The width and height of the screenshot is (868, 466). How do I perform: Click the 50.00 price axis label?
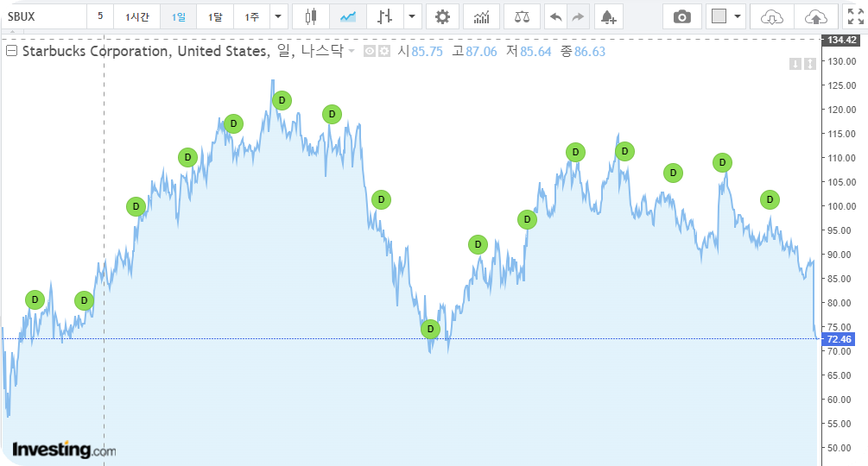(839, 448)
